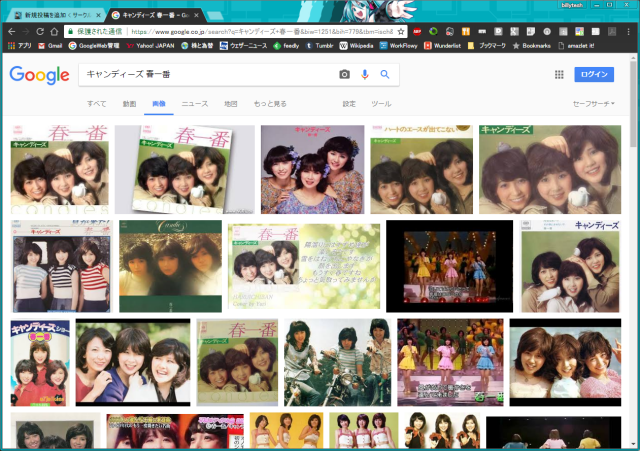Start voice search with the microphone icon
This screenshot has height=451, width=640.
pyautogui.click(x=364, y=74)
